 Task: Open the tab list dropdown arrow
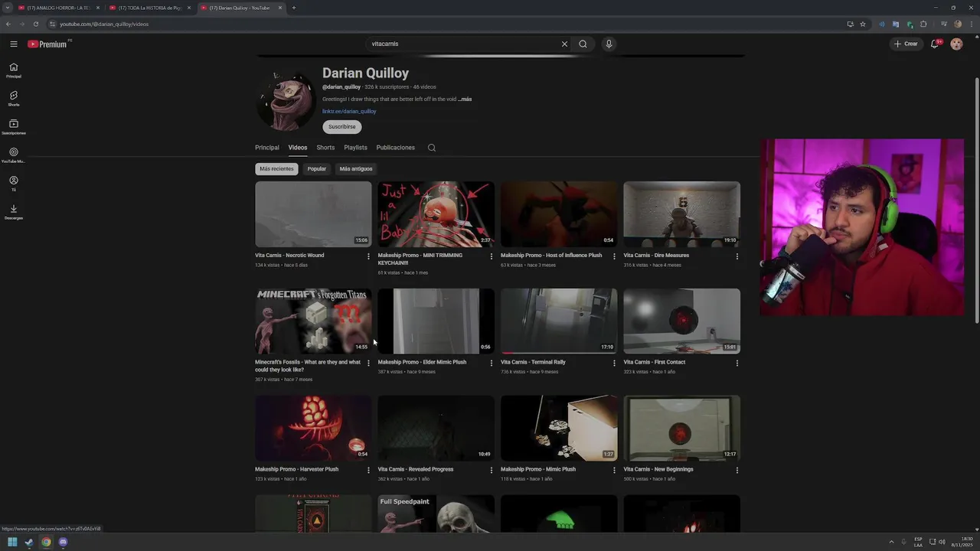coord(7,8)
